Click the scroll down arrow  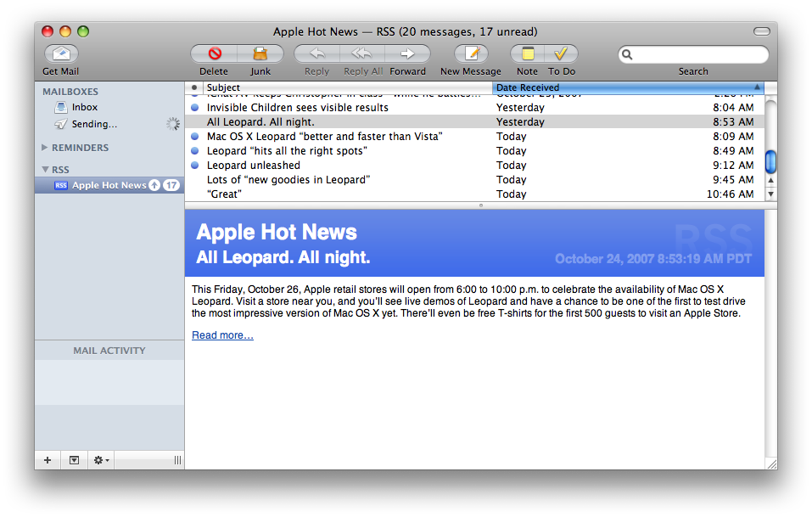click(770, 194)
